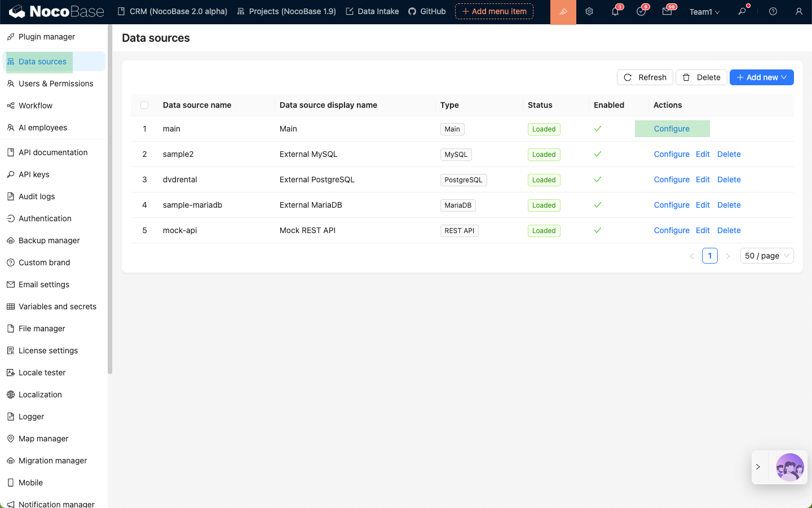Click the sidebar vertical scrollbar
This screenshot has width=812, height=508.
(x=110, y=198)
